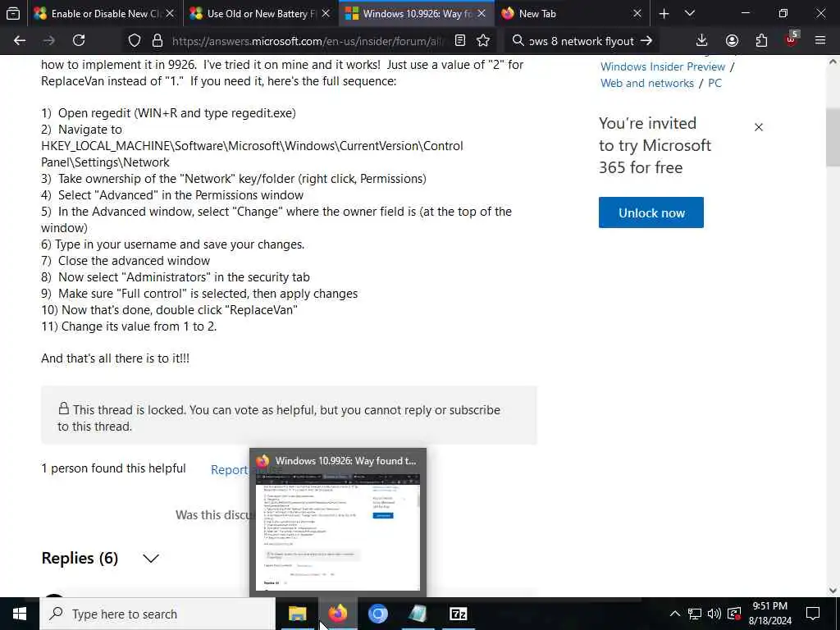840x630 pixels.
Task: Click the search magnifier in search box
Action: tap(518, 41)
